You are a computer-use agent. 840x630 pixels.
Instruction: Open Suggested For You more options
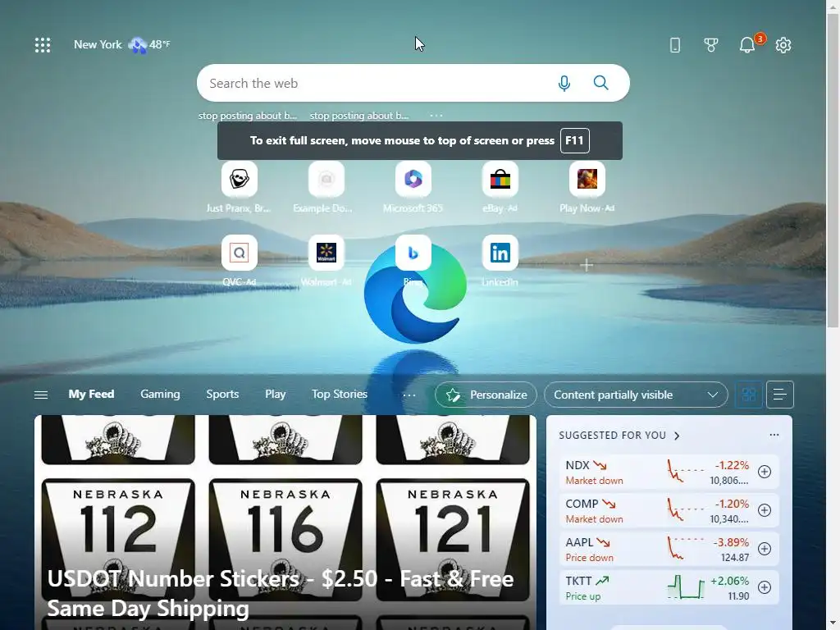pos(774,435)
